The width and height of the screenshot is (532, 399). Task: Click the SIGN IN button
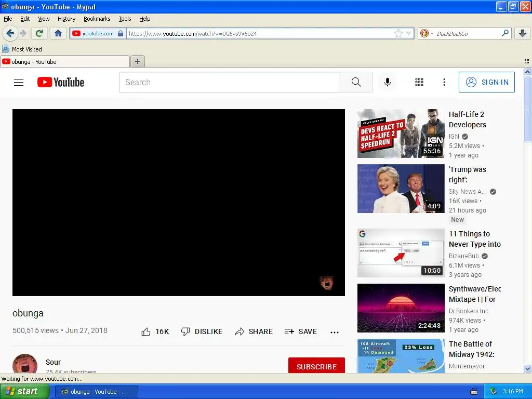click(486, 82)
